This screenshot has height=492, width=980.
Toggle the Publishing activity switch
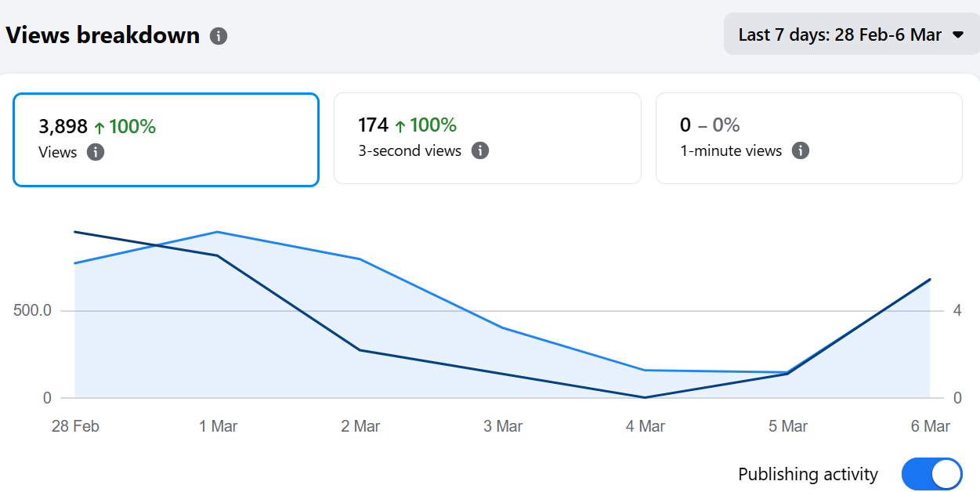tap(931, 474)
